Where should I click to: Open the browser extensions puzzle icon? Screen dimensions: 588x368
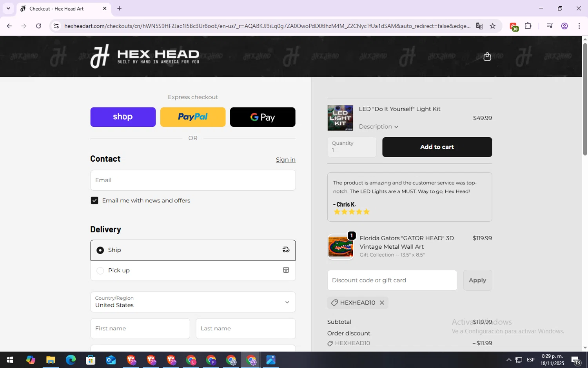click(x=528, y=26)
